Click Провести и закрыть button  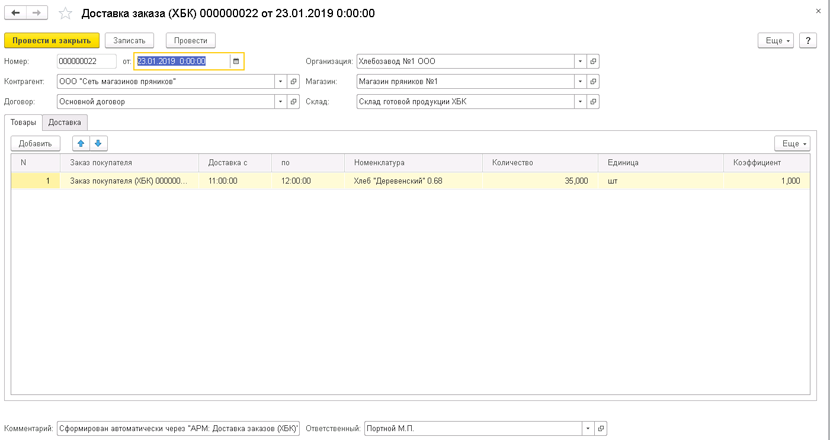point(52,41)
